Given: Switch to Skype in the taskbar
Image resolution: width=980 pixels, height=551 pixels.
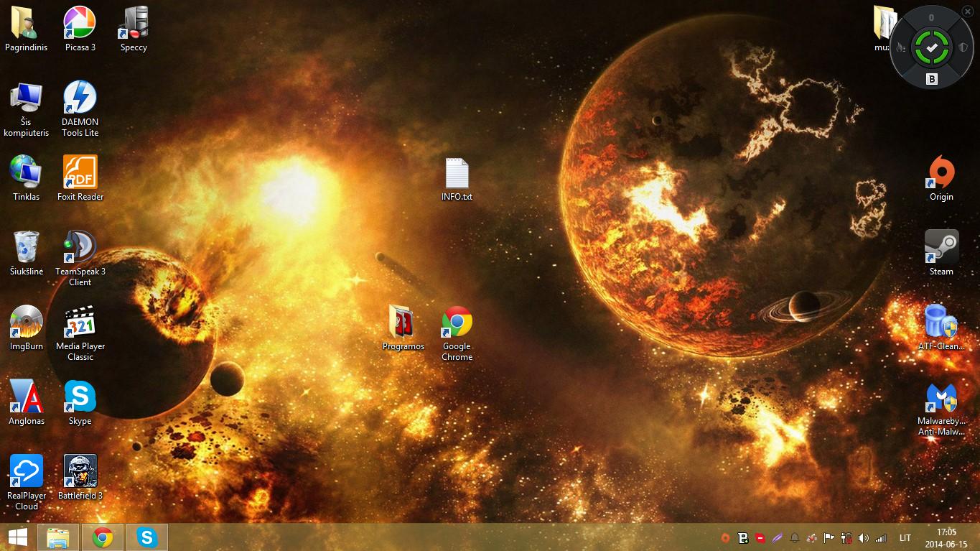Looking at the screenshot, I should click(x=147, y=537).
